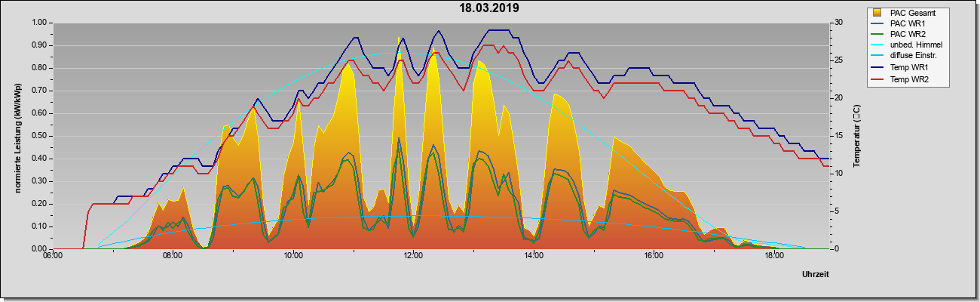This screenshot has height=302, width=980.
Task: Click the 16:00 time axis label
Action: coord(654,257)
